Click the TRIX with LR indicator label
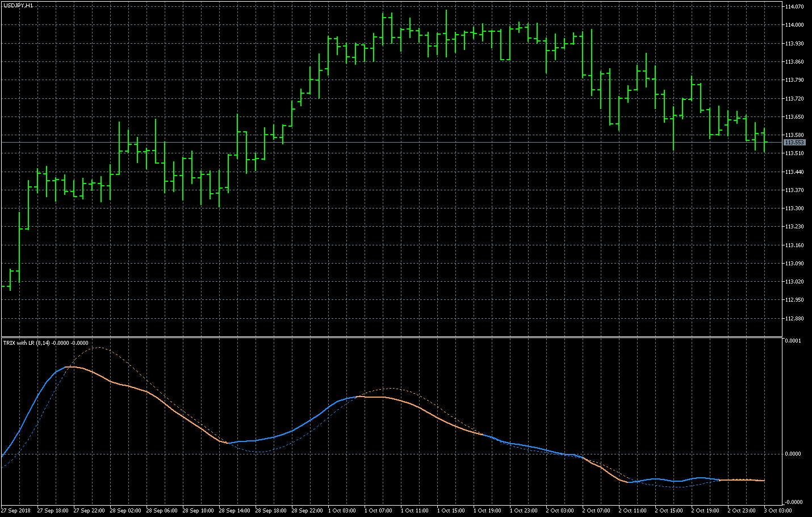The height and width of the screenshot is (517, 812). (45, 343)
